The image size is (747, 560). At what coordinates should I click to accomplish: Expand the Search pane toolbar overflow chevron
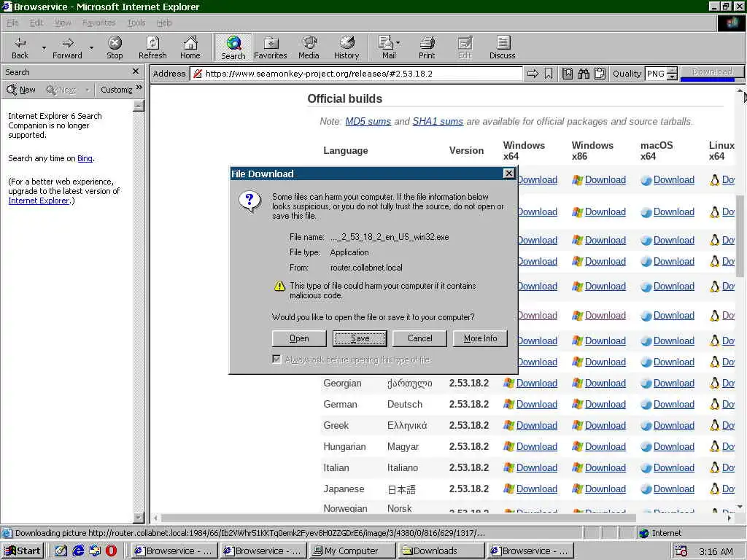click(x=139, y=87)
